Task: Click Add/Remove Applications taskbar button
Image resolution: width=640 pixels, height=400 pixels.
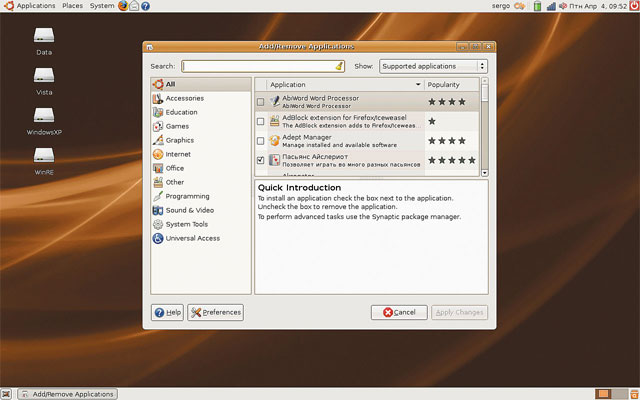Action: [x=68, y=394]
